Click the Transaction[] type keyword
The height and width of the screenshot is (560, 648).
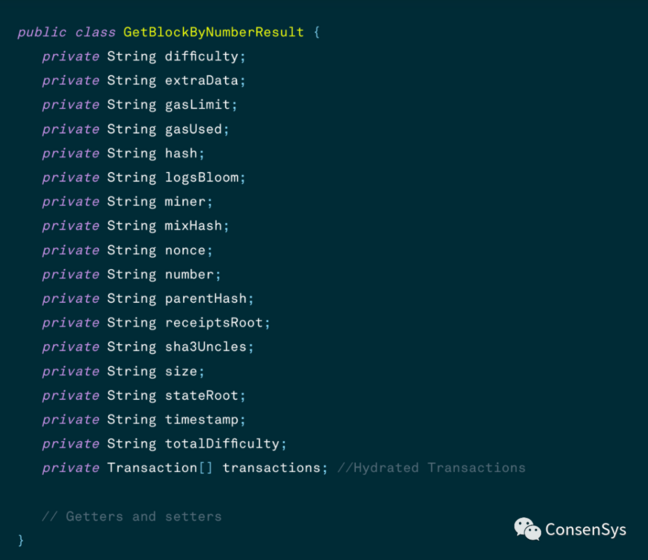[160, 468]
